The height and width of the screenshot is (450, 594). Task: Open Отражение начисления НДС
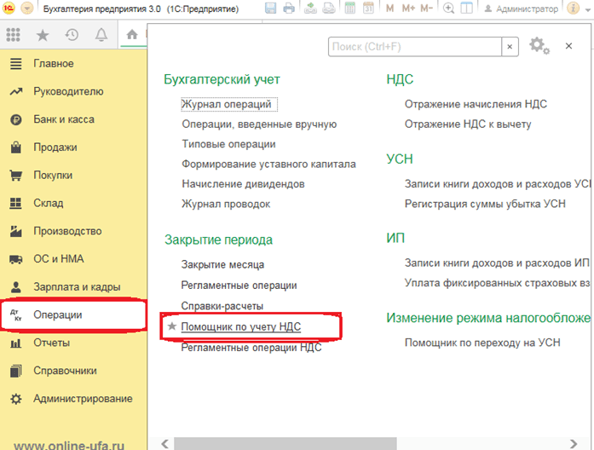(476, 104)
